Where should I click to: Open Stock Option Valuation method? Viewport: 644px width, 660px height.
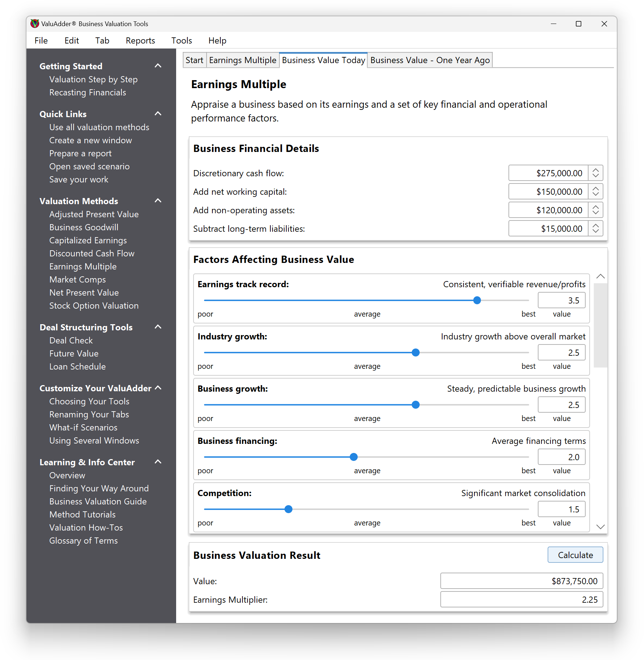point(94,306)
